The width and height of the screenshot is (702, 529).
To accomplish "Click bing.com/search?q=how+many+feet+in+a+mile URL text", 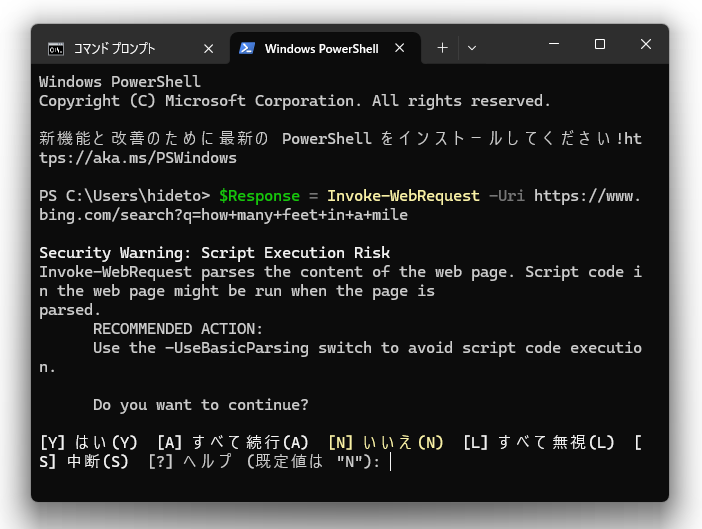I will pos(223,215).
